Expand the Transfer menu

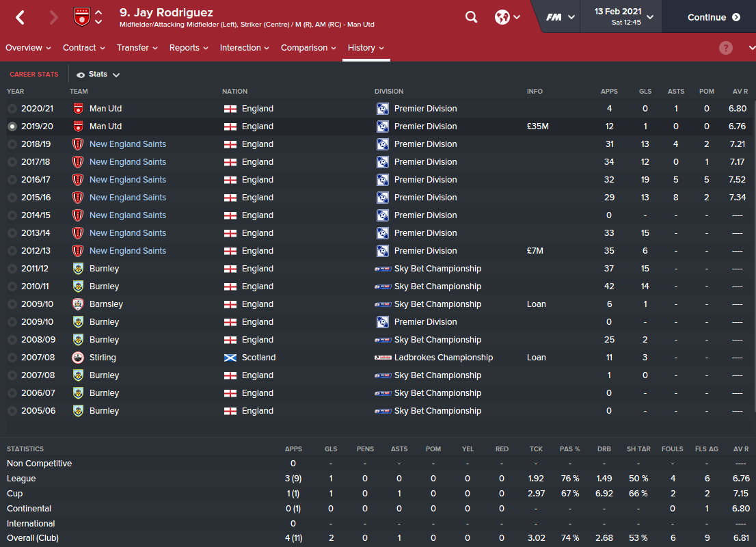click(137, 48)
